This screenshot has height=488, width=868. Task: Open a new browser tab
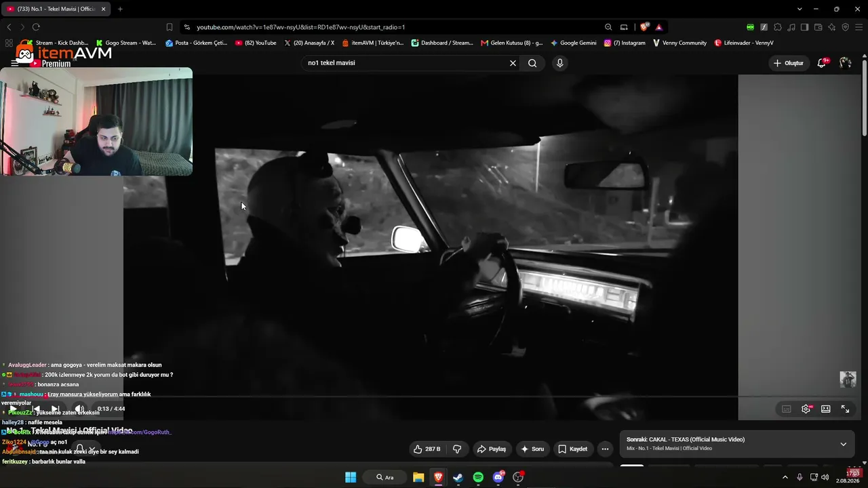120,9
